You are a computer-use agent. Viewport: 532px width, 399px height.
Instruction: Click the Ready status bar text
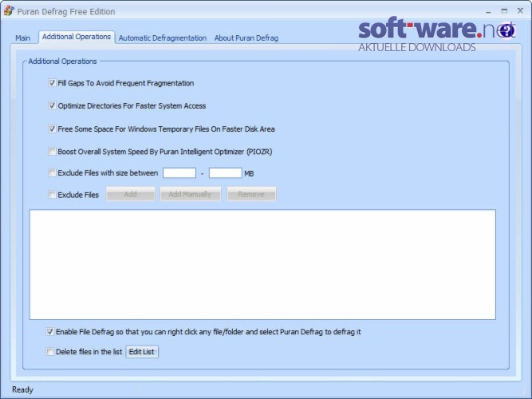pos(23,389)
